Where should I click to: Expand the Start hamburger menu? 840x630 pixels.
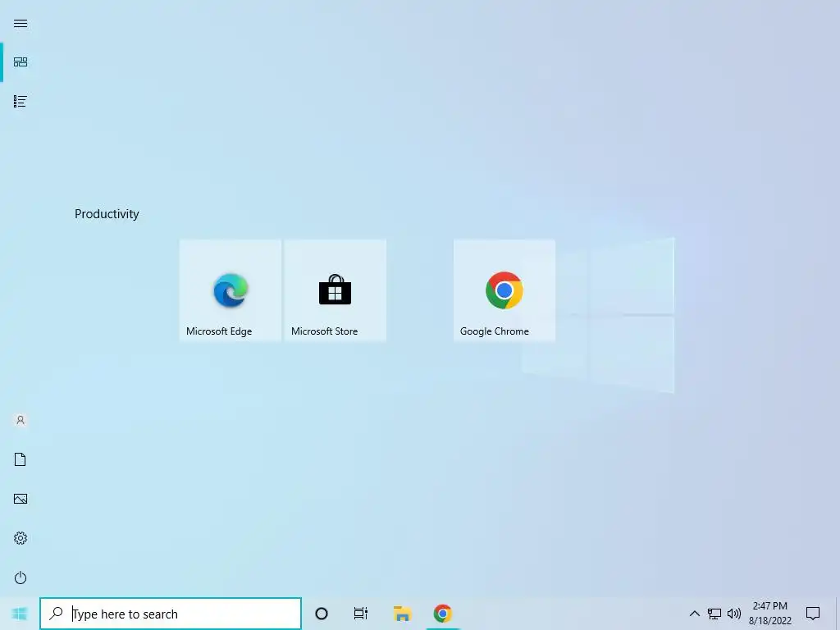tap(21, 23)
